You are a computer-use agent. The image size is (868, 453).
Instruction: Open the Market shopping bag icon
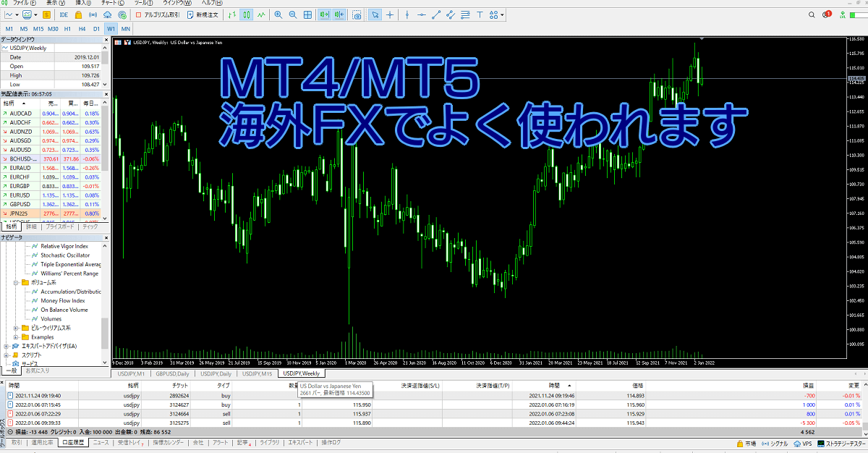(78, 14)
